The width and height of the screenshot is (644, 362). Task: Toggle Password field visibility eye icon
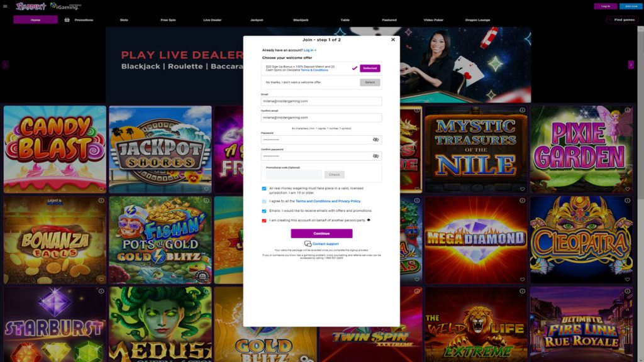click(x=375, y=140)
